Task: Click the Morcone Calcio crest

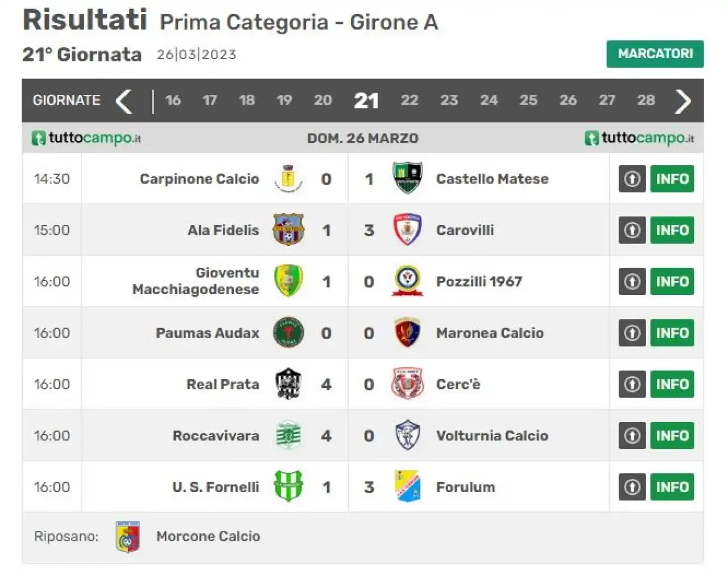Action: tap(128, 537)
